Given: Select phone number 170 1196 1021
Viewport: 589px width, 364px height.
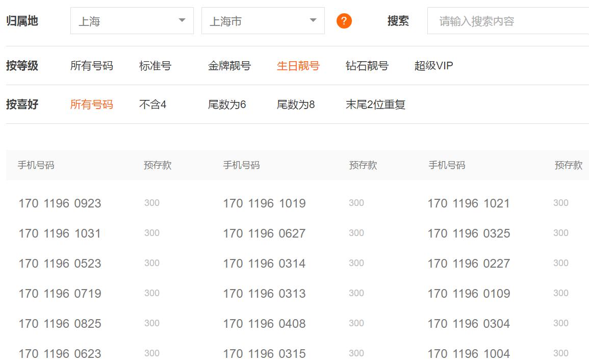Looking at the screenshot, I should pos(469,203).
